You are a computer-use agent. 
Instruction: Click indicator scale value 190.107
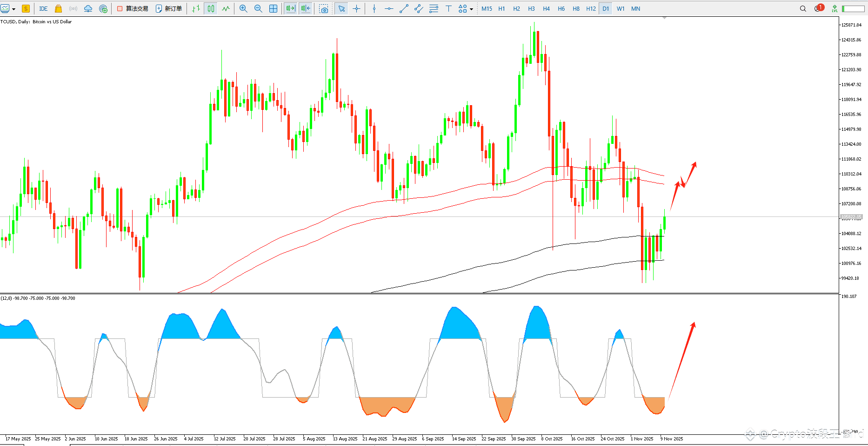click(x=849, y=296)
